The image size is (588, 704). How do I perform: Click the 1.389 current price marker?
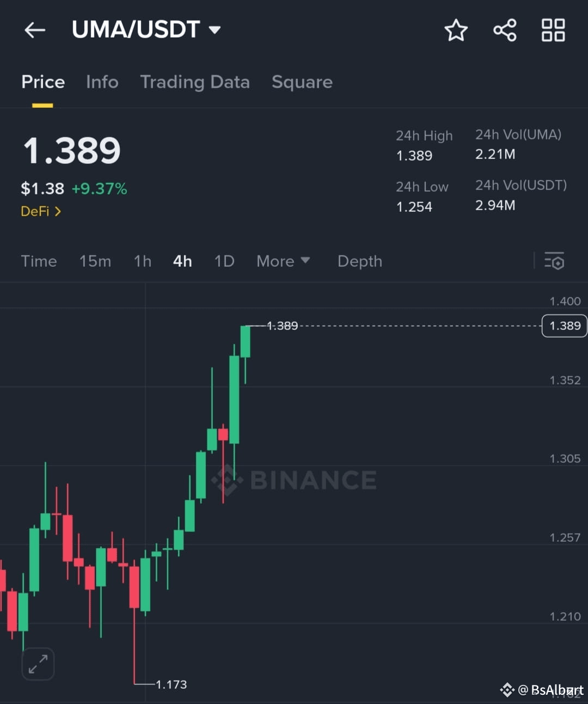[x=565, y=326]
